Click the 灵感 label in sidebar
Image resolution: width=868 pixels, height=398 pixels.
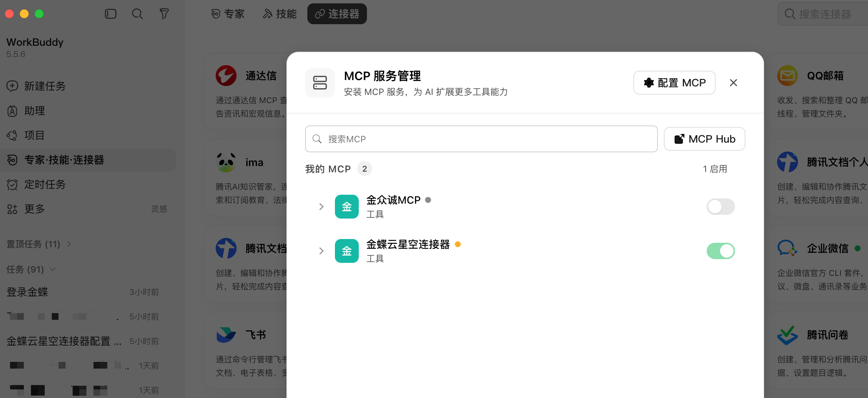[x=159, y=209]
